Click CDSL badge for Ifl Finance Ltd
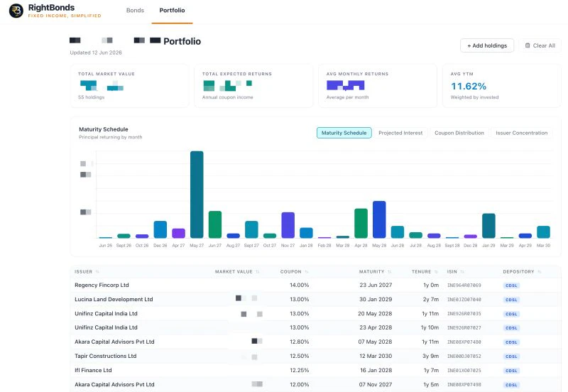This screenshot has width=568, height=392. 511,371
